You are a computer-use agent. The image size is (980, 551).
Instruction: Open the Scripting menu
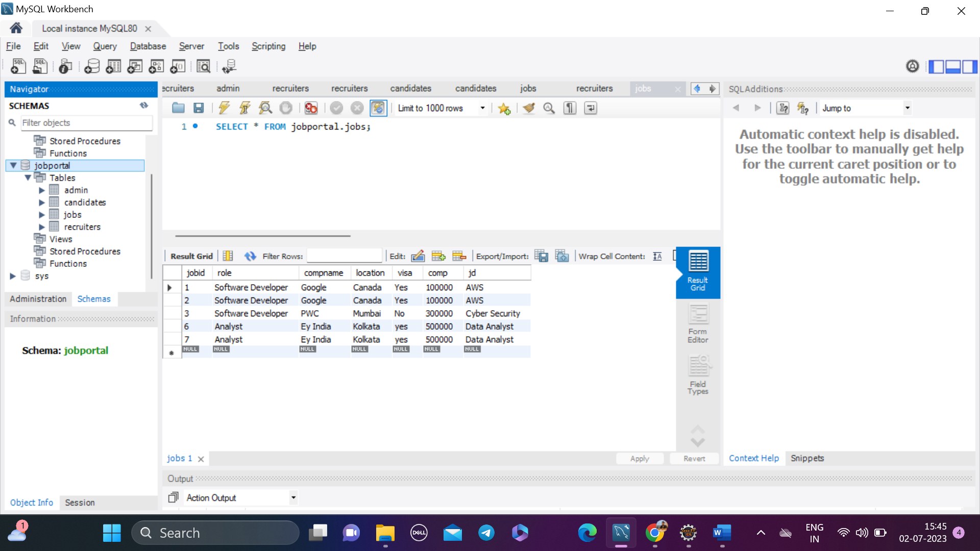point(268,46)
